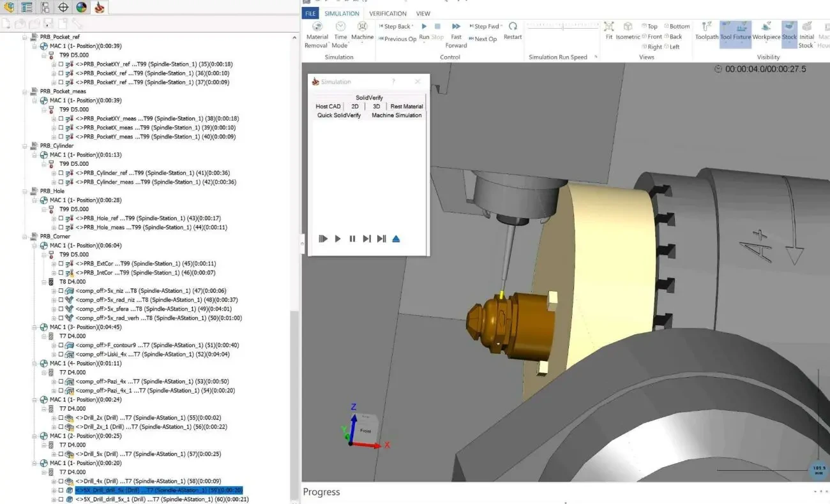Click the Host CAD button
Screen dimensions: 830x504
click(328, 107)
